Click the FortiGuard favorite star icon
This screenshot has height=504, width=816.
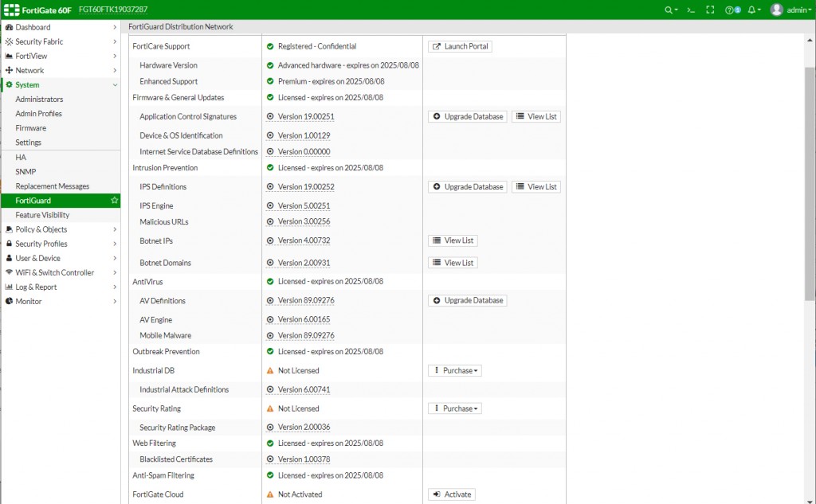(x=114, y=201)
